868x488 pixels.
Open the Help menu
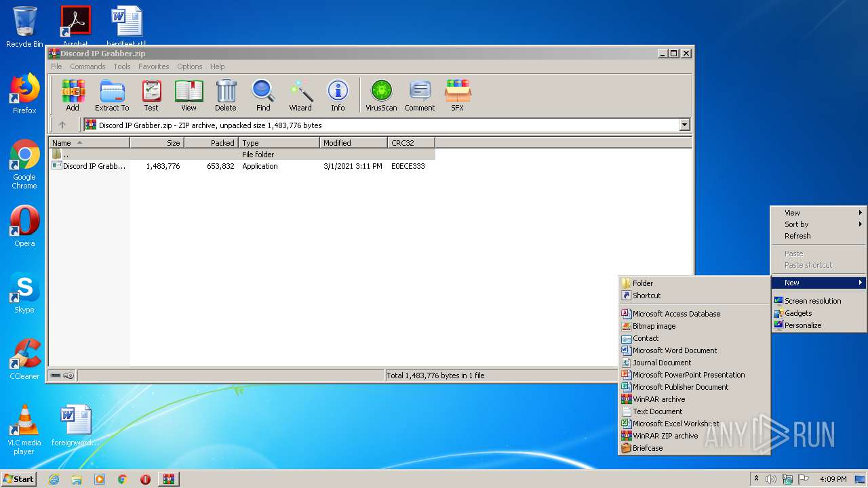click(x=217, y=66)
